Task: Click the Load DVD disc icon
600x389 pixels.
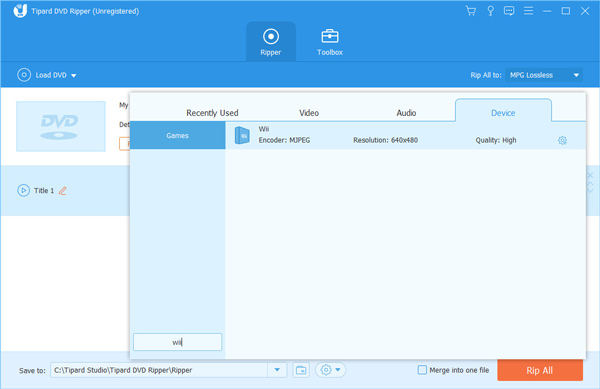Action: tap(24, 75)
